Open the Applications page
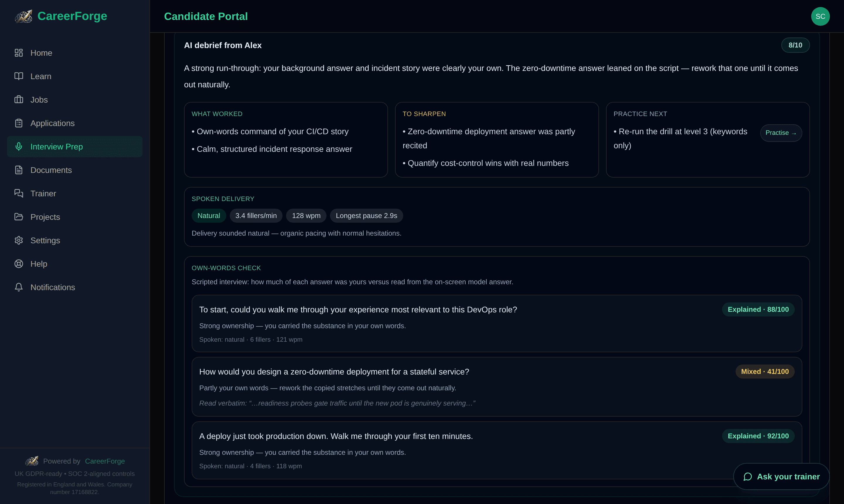This screenshot has width=844, height=504. pyautogui.click(x=75, y=123)
